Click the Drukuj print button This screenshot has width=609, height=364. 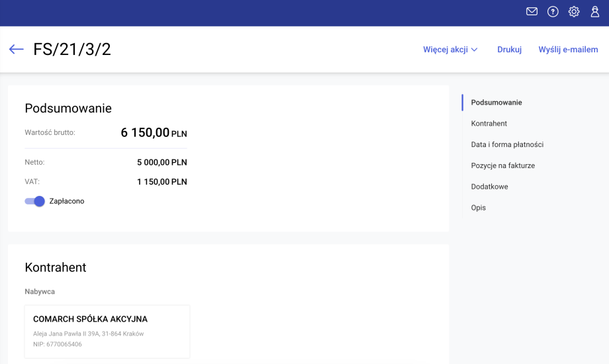[x=509, y=50]
